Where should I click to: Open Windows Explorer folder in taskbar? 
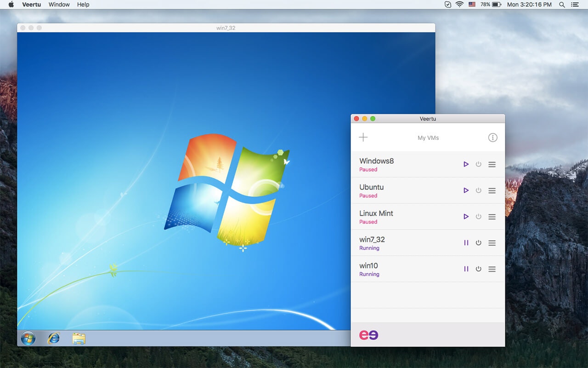(79, 339)
